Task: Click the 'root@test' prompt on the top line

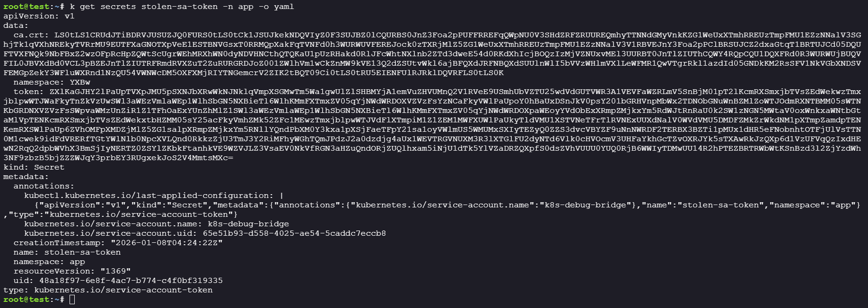Action: tap(26, 7)
